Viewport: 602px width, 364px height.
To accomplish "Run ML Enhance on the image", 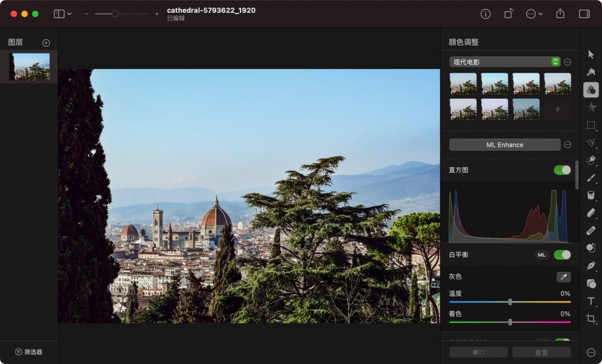I will tap(505, 144).
